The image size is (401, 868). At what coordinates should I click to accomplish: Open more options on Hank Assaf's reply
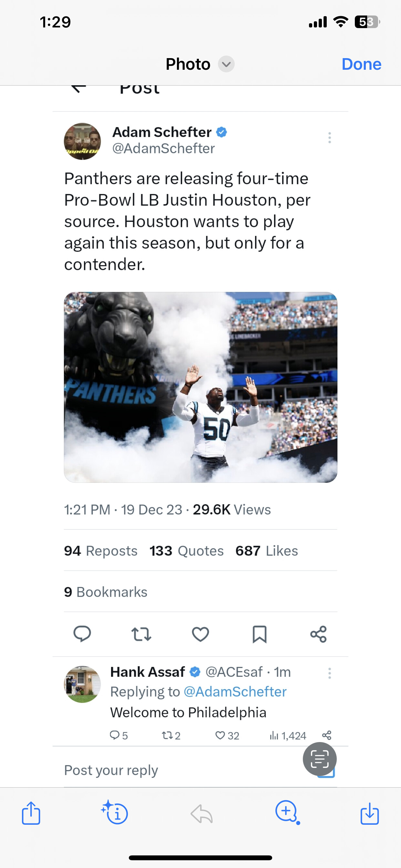tap(330, 673)
